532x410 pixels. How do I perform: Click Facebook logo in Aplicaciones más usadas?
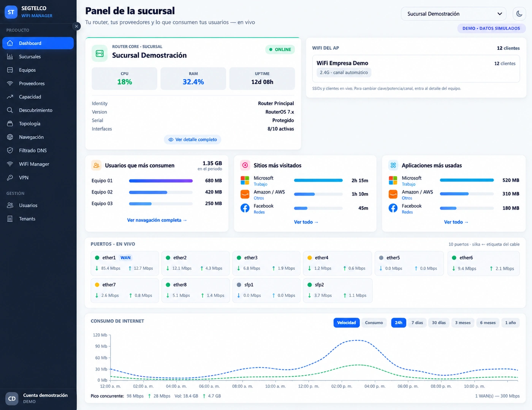393,208
